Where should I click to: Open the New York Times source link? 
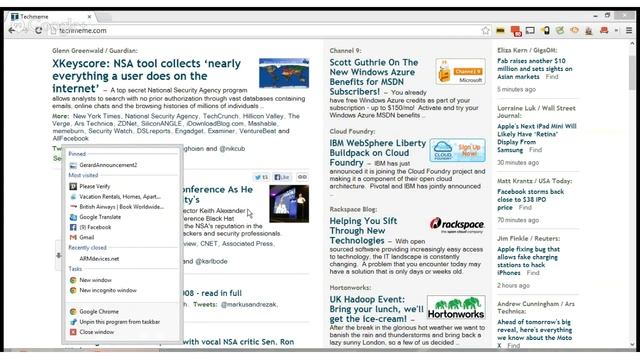tap(96, 116)
